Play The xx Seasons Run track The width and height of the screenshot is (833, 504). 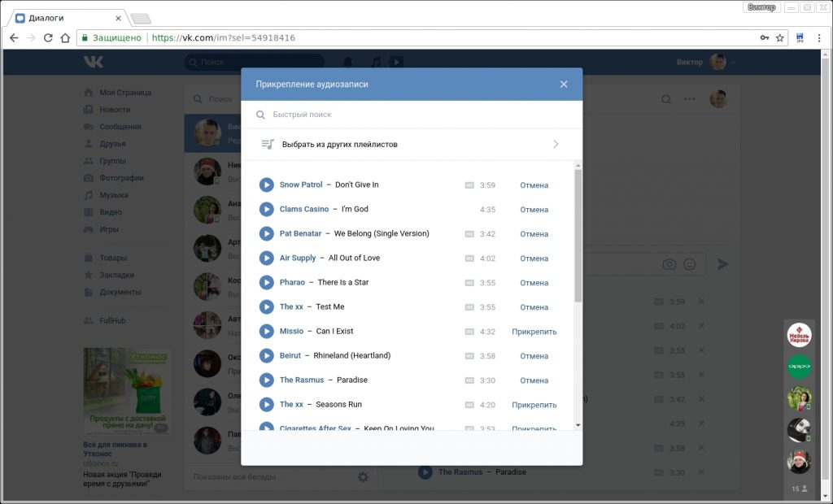pyautogui.click(x=266, y=405)
